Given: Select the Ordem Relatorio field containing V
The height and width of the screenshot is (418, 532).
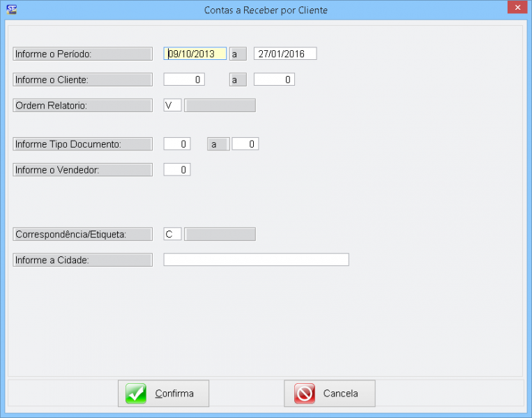Looking at the screenshot, I should point(172,105).
